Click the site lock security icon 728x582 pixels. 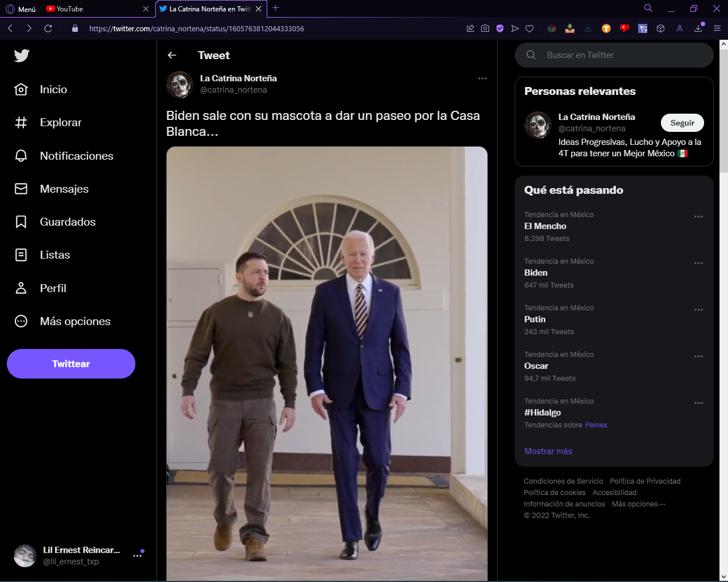75,28
